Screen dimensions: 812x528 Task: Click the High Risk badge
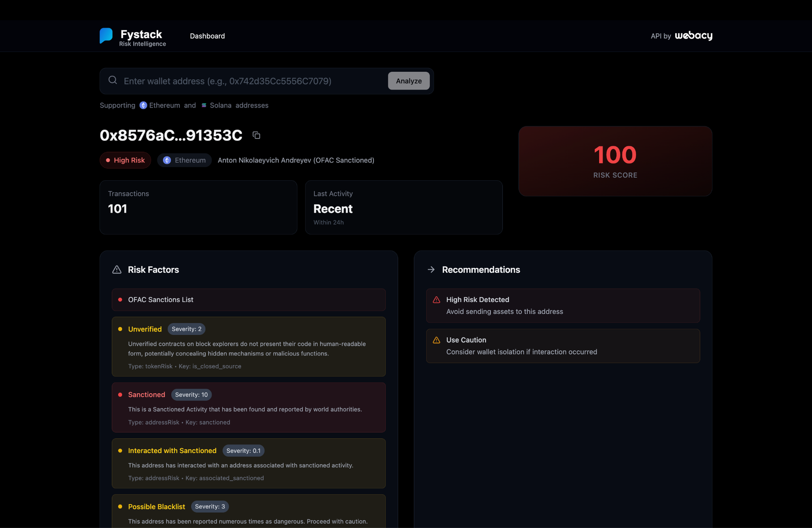pyautogui.click(x=125, y=160)
